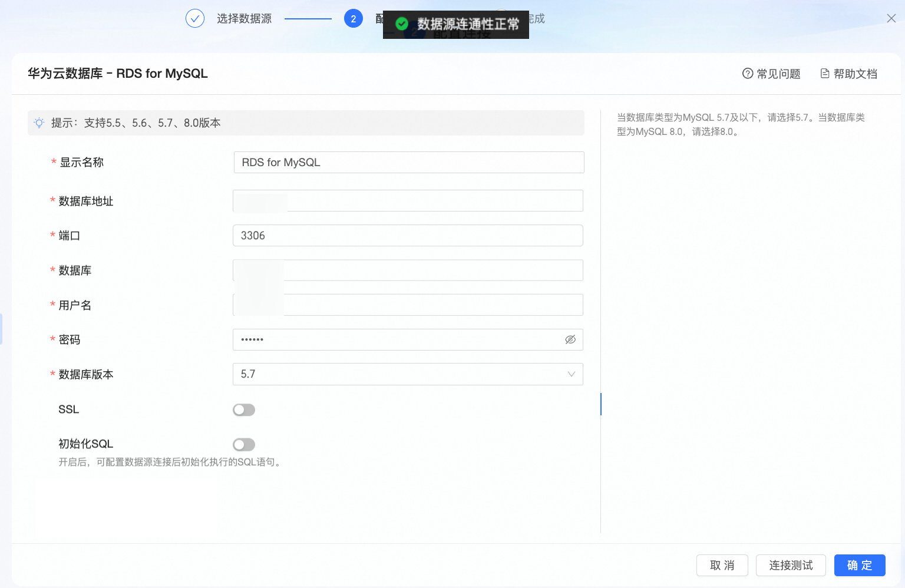The image size is (905, 588).
Task: Click the green success check icon in toast
Action: [x=402, y=24]
